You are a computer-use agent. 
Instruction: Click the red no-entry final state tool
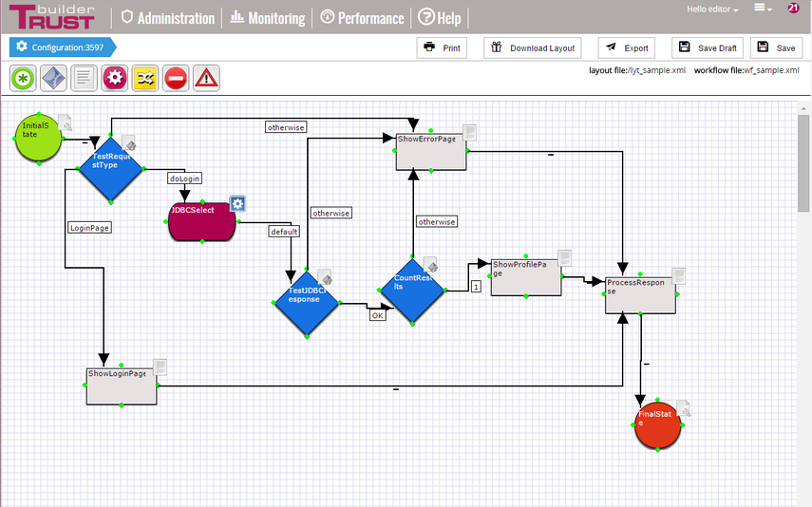[x=176, y=78]
